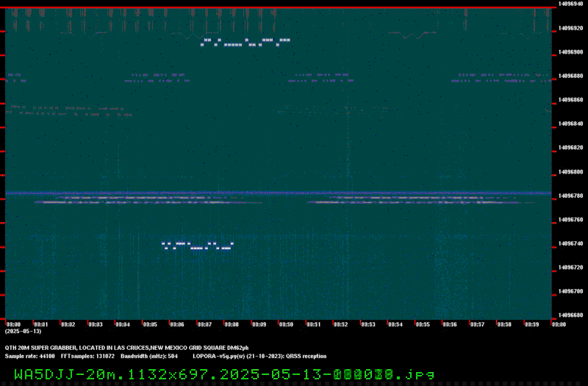588x386 pixels.
Task: Click the 14096680 frequency label
Action: click(571, 315)
